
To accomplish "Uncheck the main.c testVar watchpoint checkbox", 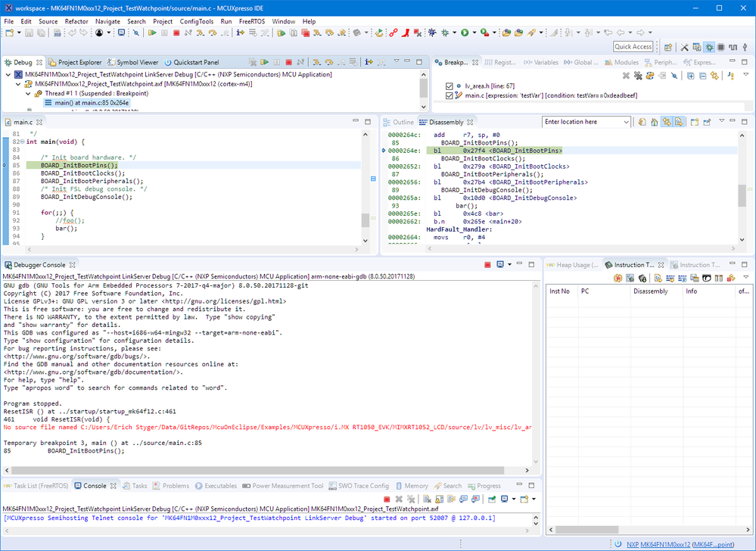I will click(450, 95).
